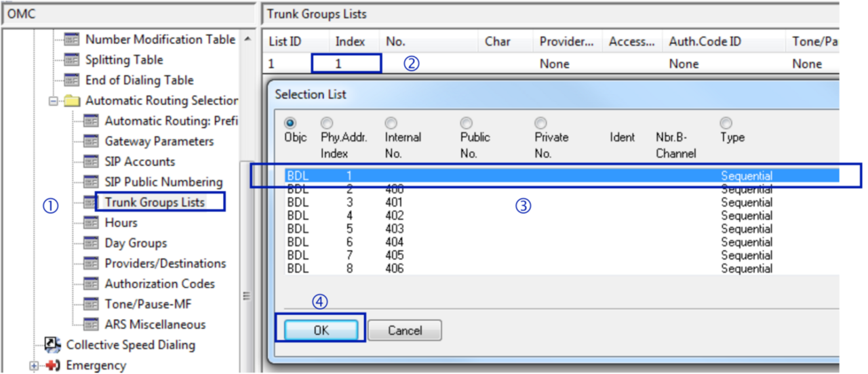The image size is (868, 374).
Task: Select the Objc sort radio button
Action: (290, 123)
